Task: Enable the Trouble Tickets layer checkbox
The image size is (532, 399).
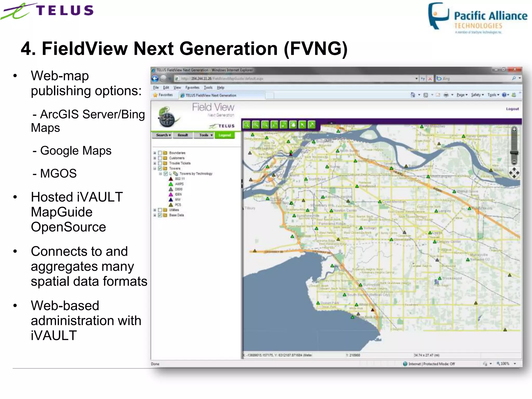Action: 160,163
